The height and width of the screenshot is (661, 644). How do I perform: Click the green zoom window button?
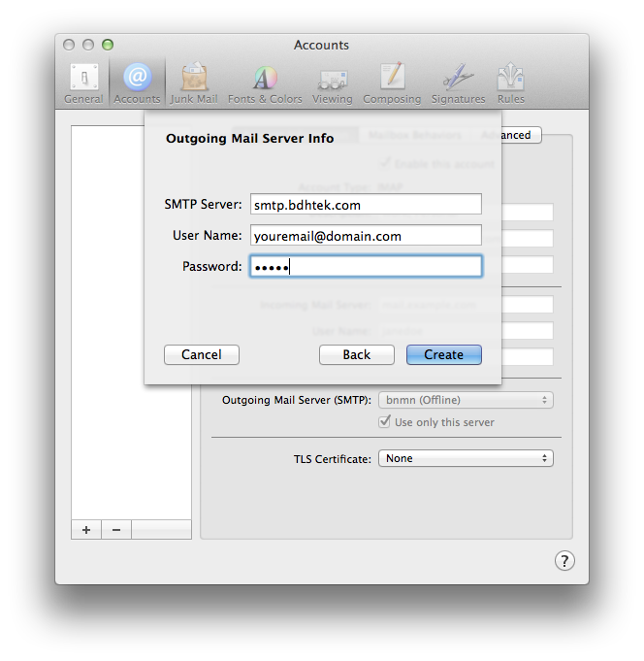point(108,45)
